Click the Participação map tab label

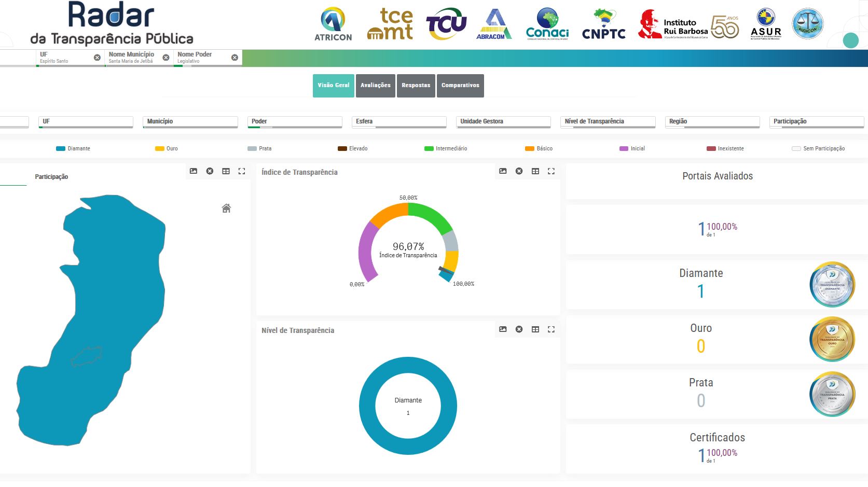pyautogui.click(x=51, y=177)
